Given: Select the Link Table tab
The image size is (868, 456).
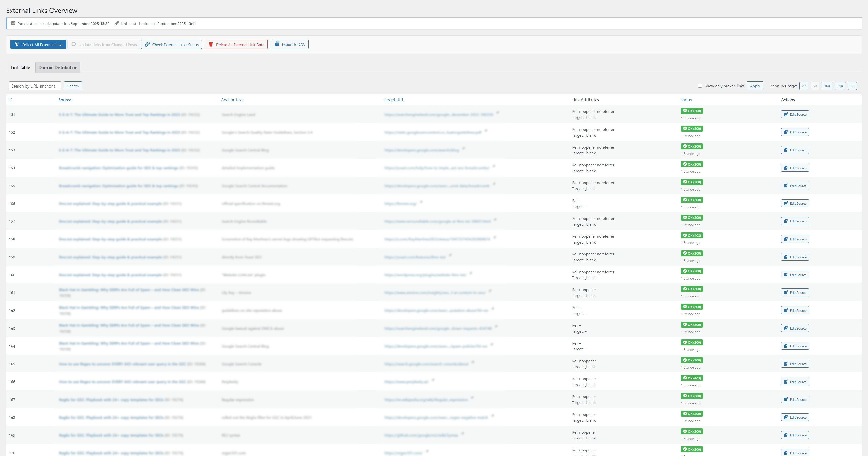Looking at the screenshot, I should pos(20,67).
